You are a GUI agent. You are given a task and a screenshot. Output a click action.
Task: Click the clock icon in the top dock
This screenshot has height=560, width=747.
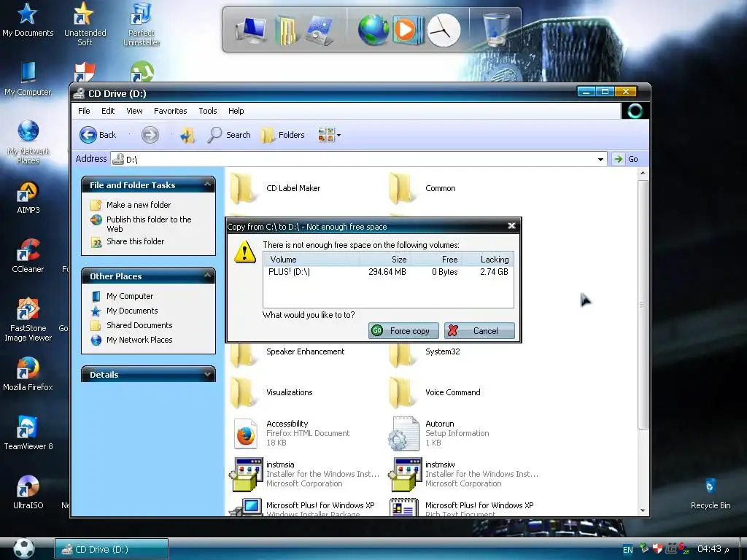[443, 30]
